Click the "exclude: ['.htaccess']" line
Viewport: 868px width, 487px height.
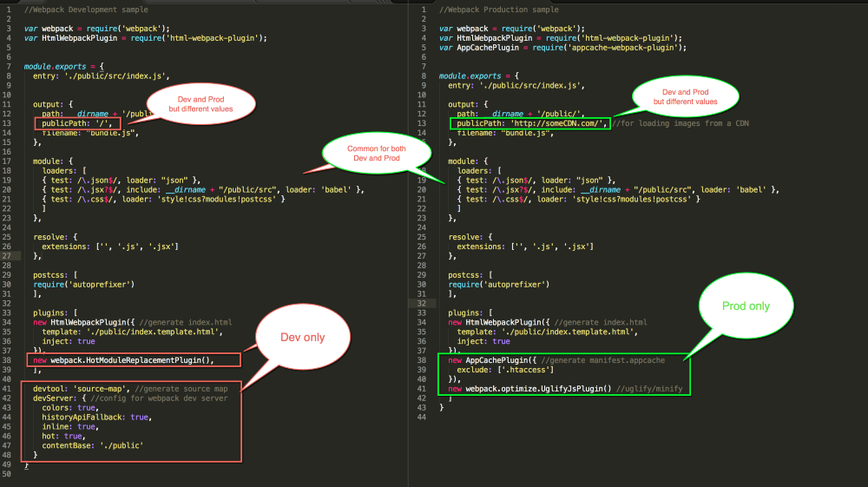pos(505,370)
